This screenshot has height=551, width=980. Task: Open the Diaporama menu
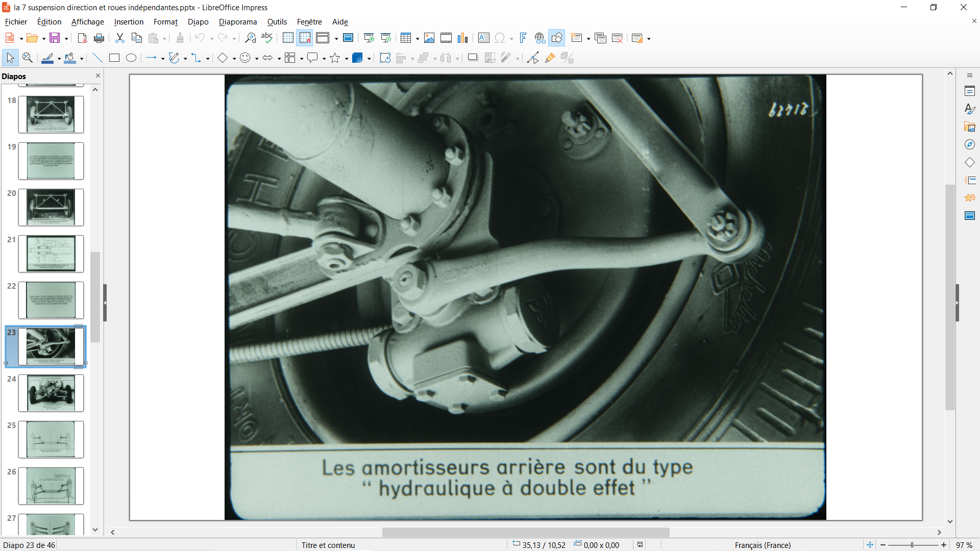coord(238,22)
